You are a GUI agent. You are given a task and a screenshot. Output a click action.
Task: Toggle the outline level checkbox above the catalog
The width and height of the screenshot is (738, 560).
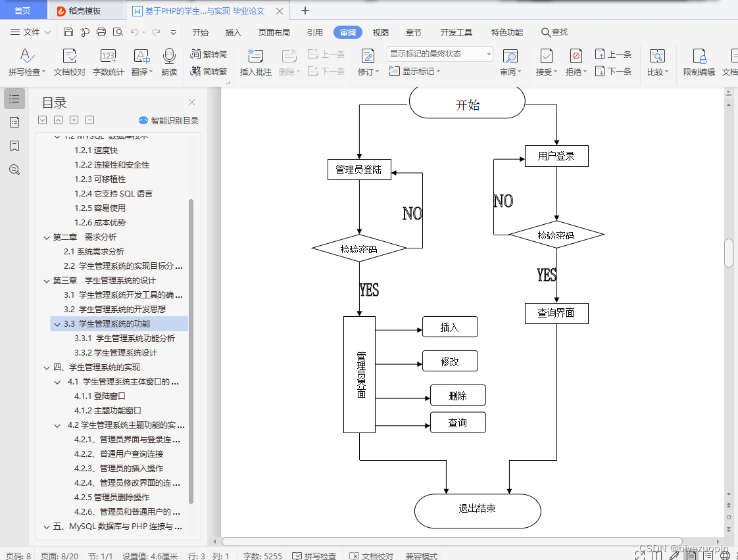tap(42, 120)
